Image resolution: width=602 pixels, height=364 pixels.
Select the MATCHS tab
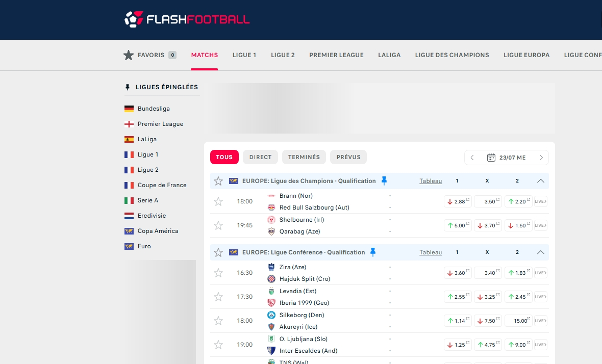205,55
